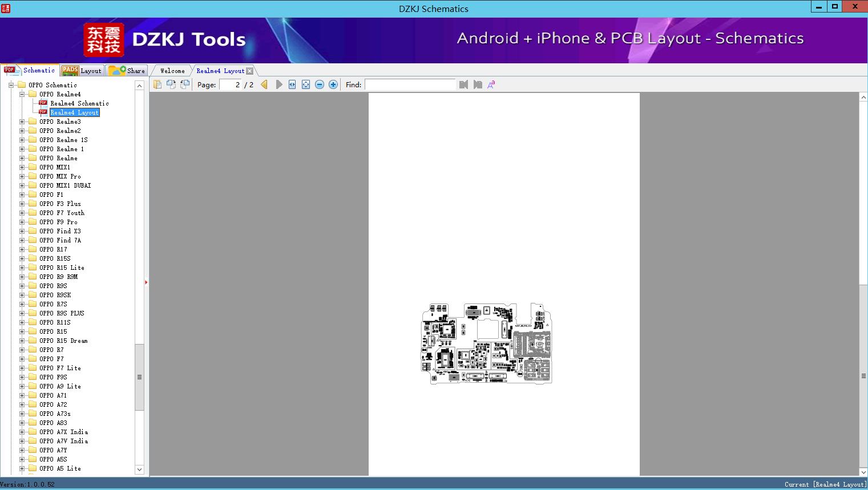The width and height of the screenshot is (868, 490).
Task: Open Realme4 Schematic PDF item
Action: coord(79,103)
